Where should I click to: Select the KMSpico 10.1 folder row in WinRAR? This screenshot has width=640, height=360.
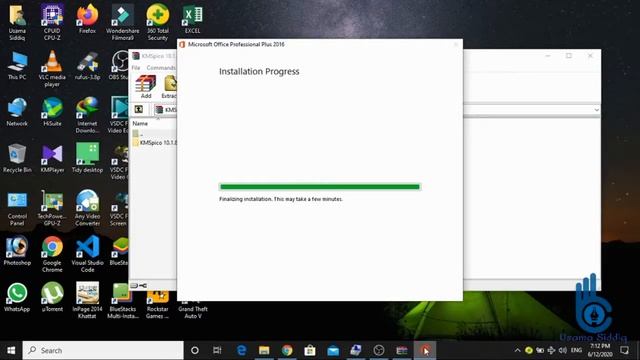click(x=154, y=143)
